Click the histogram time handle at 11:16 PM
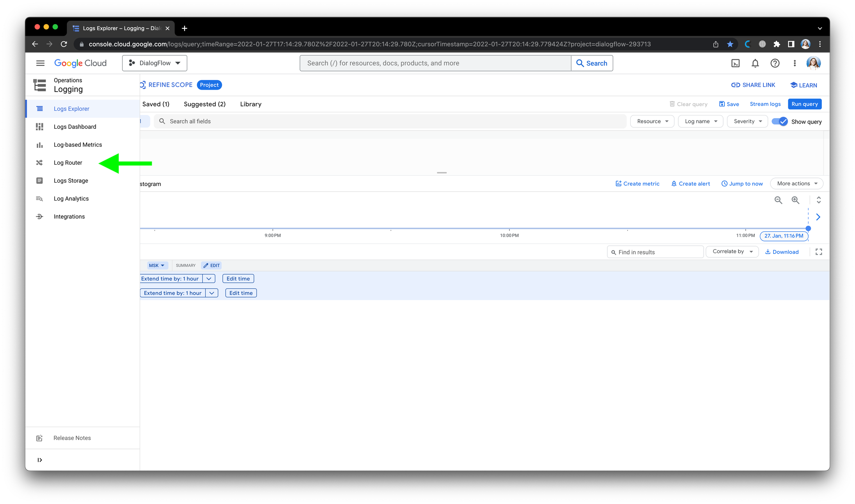855x504 pixels. pyautogui.click(x=808, y=229)
